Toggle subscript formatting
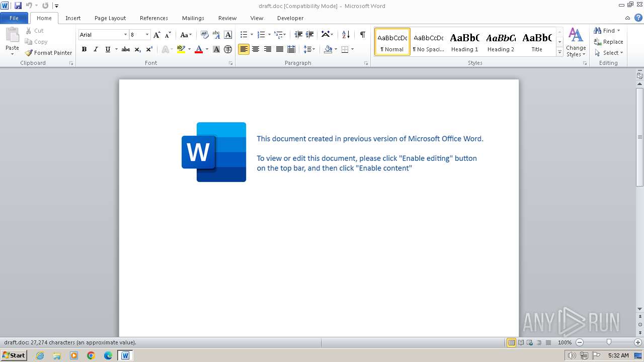Image resolution: width=644 pixels, height=362 pixels. (x=138, y=49)
